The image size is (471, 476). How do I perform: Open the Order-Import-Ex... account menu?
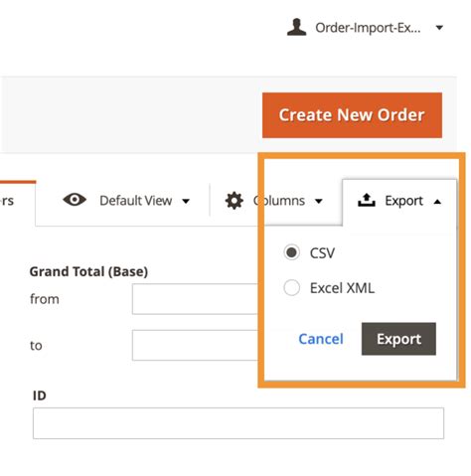368,28
